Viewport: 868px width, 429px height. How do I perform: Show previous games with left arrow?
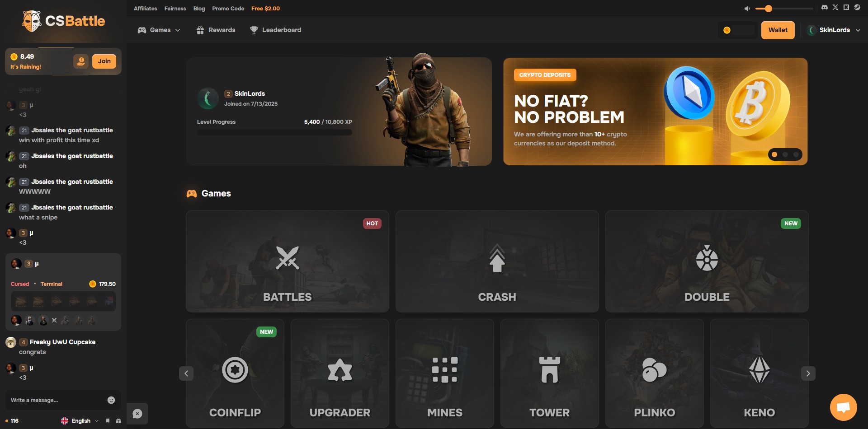coord(186,373)
